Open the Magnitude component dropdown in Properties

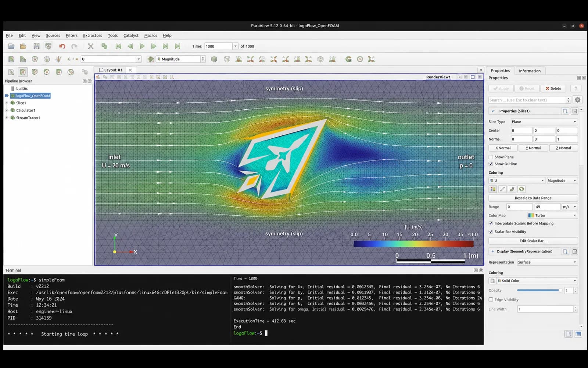click(562, 181)
